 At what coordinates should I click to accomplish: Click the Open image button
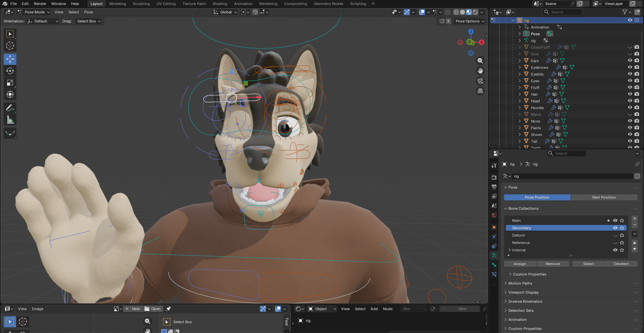(153, 309)
